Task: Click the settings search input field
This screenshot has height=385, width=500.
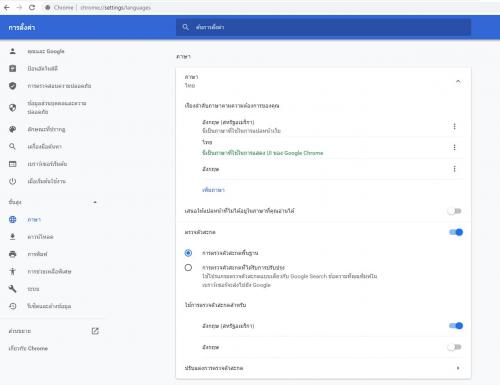Action: (323, 27)
